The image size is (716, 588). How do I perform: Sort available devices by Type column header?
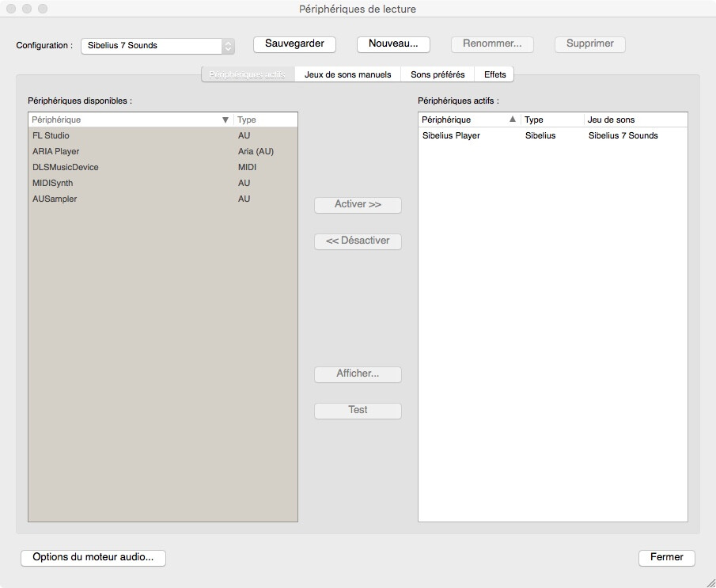pos(266,119)
